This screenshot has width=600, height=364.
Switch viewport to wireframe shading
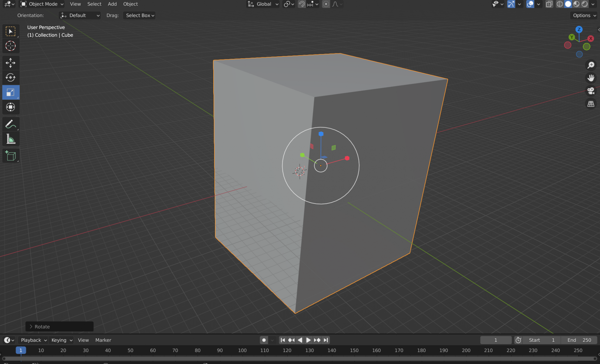(x=560, y=4)
